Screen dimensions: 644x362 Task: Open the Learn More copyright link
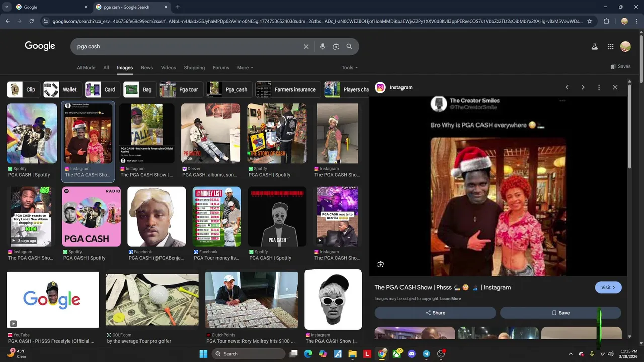click(x=450, y=299)
